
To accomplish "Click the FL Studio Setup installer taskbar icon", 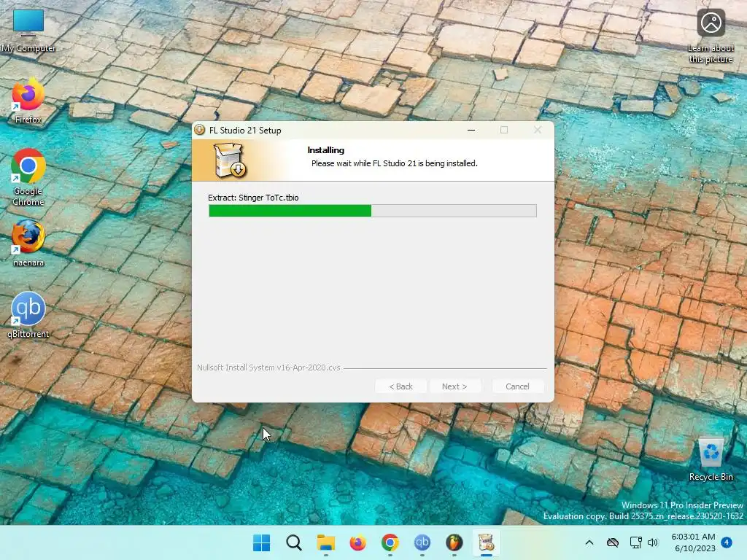I will coord(486,542).
